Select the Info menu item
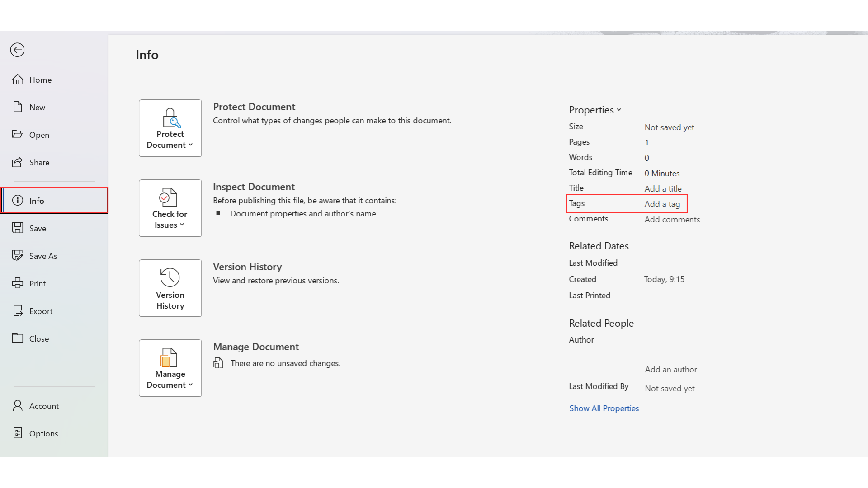Screen dimensions: 868x488 54,201
